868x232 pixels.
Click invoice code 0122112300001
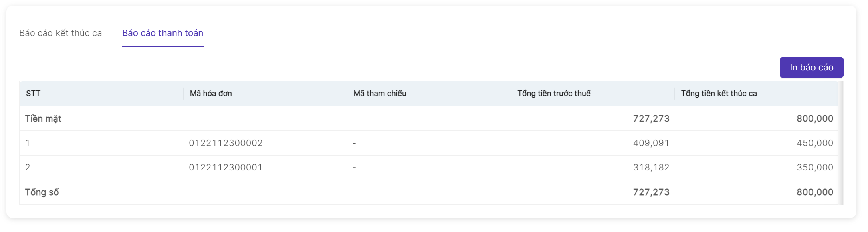tap(226, 168)
